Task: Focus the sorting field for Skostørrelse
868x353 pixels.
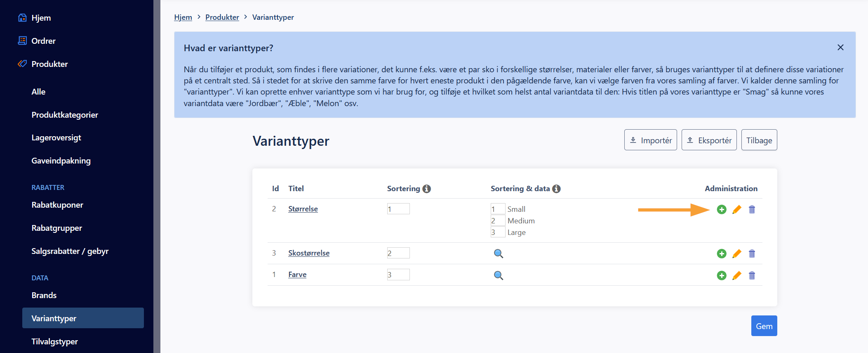Action: point(398,253)
